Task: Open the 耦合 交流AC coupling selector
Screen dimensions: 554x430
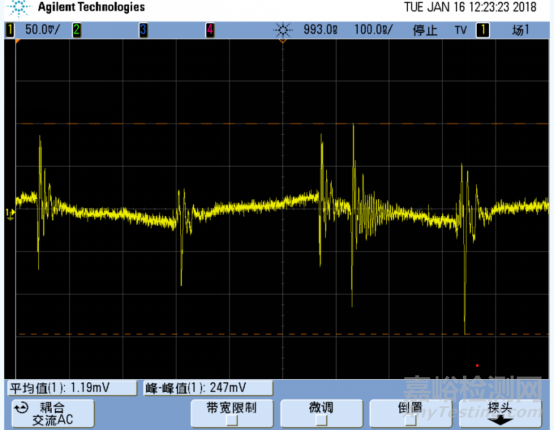Action: pyautogui.click(x=53, y=413)
